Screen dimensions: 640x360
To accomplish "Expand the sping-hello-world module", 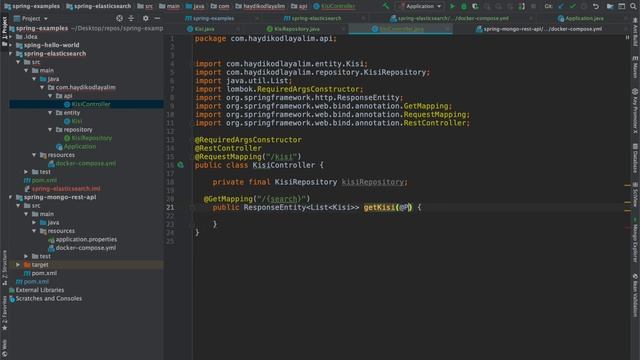I will [x=11, y=45].
